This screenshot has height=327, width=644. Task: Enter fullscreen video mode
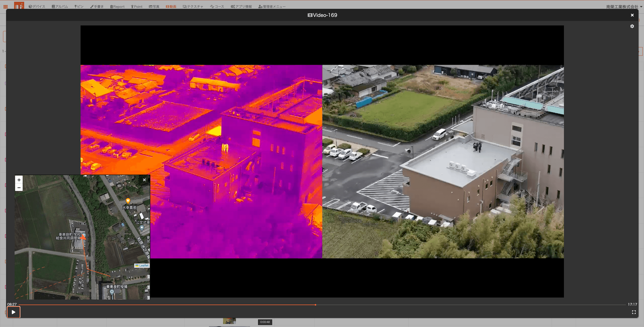tap(634, 312)
